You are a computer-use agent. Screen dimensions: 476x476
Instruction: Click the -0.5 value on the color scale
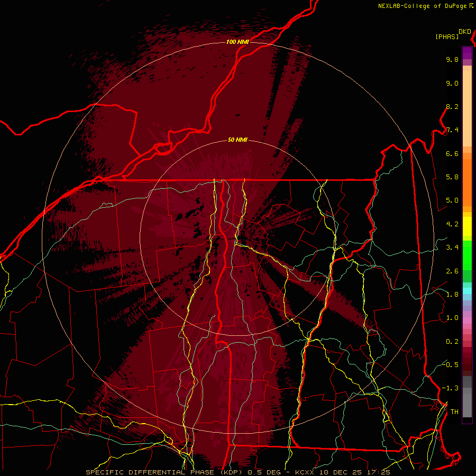pos(450,365)
